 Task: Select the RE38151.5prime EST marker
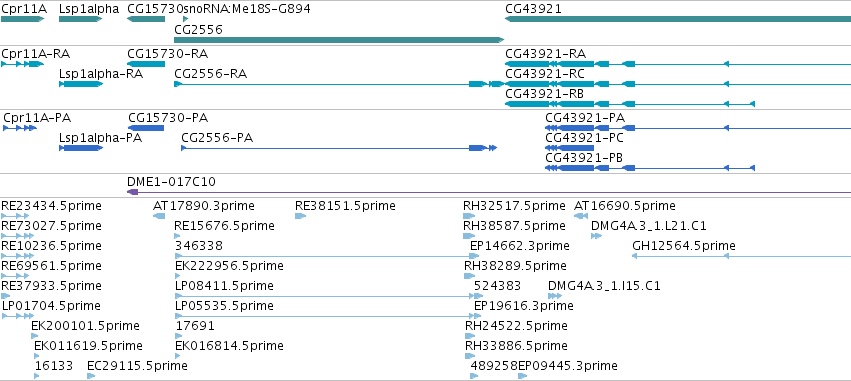point(301,216)
